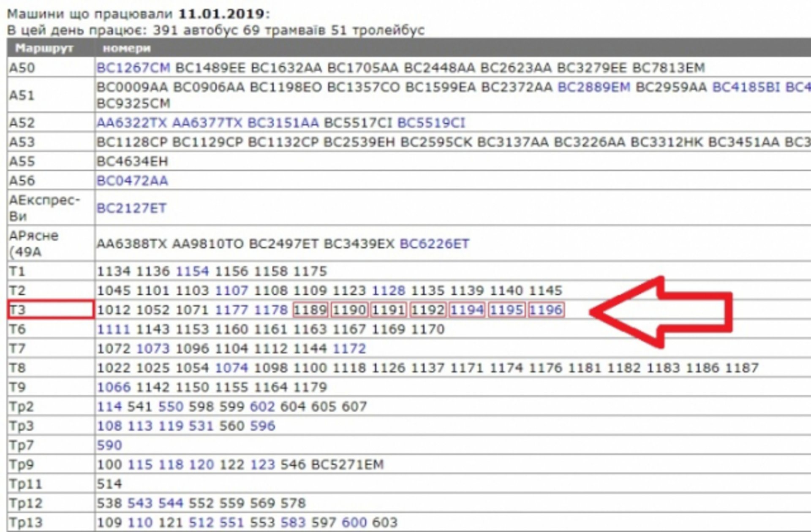Screen dimensions: 811x532
Task: Click trolleybus number 514 in row Тр11
Action: (x=109, y=484)
